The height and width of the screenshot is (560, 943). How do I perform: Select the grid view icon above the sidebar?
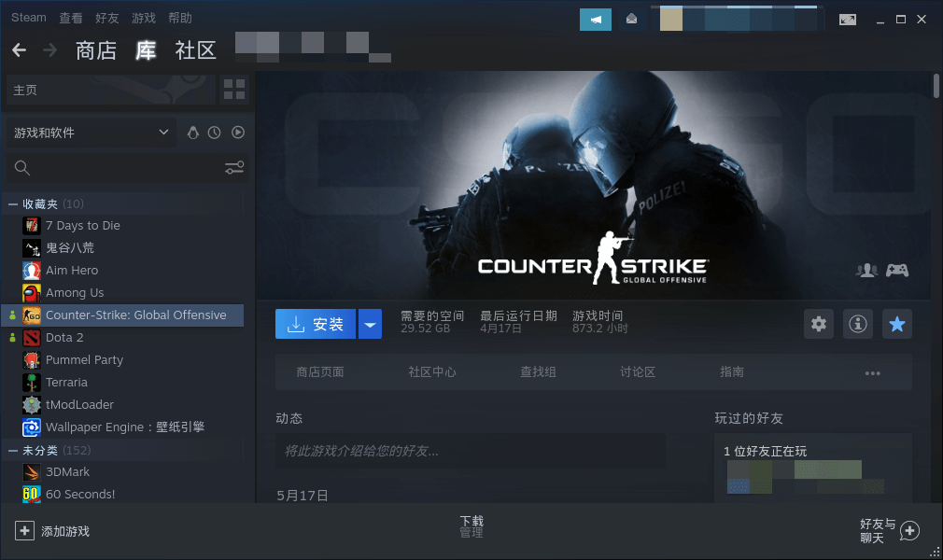click(x=233, y=90)
